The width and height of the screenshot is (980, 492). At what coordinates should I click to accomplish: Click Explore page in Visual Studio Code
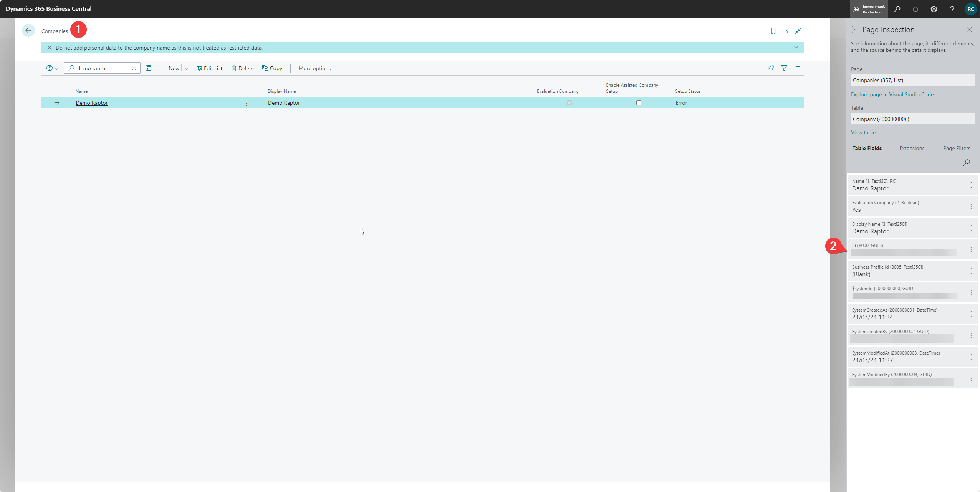[x=892, y=95]
